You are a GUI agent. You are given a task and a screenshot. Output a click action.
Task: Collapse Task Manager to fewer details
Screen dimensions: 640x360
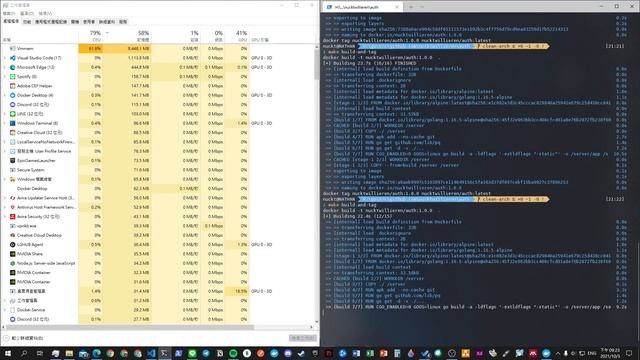[23, 338]
